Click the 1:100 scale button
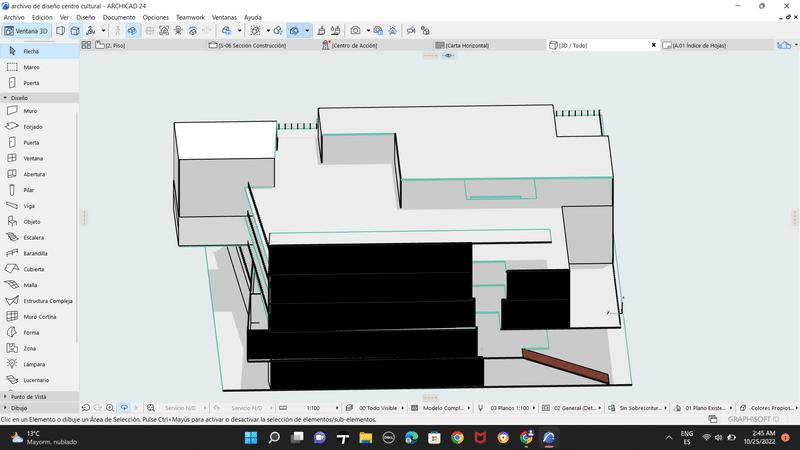800x450 pixels. tap(313, 408)
